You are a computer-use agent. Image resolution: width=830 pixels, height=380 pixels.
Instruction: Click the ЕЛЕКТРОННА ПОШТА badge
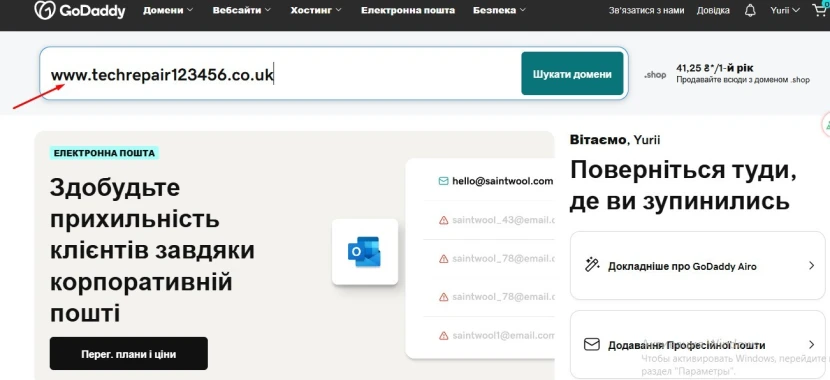104,153
